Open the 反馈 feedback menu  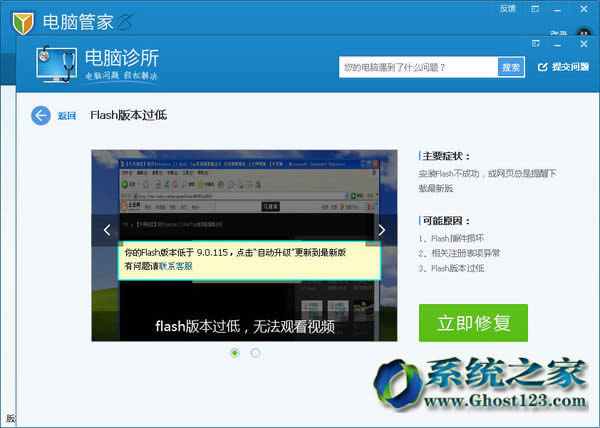[x=507, y=8]
